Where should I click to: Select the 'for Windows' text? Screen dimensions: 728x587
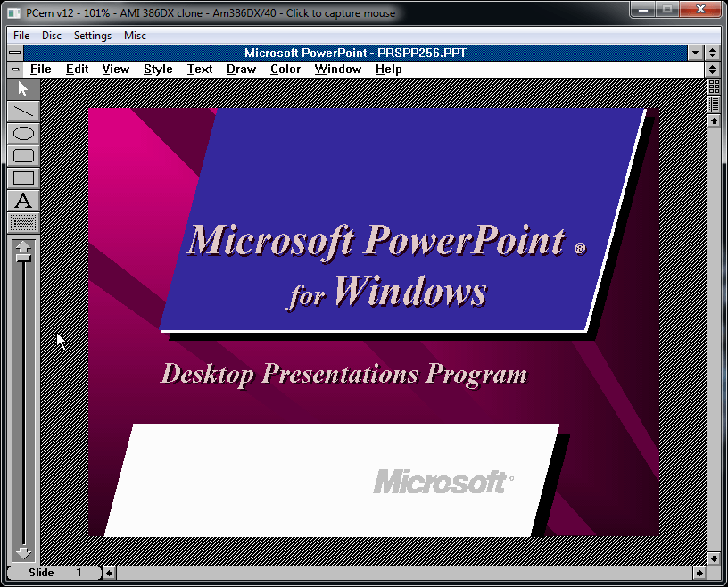pos(387,292)
